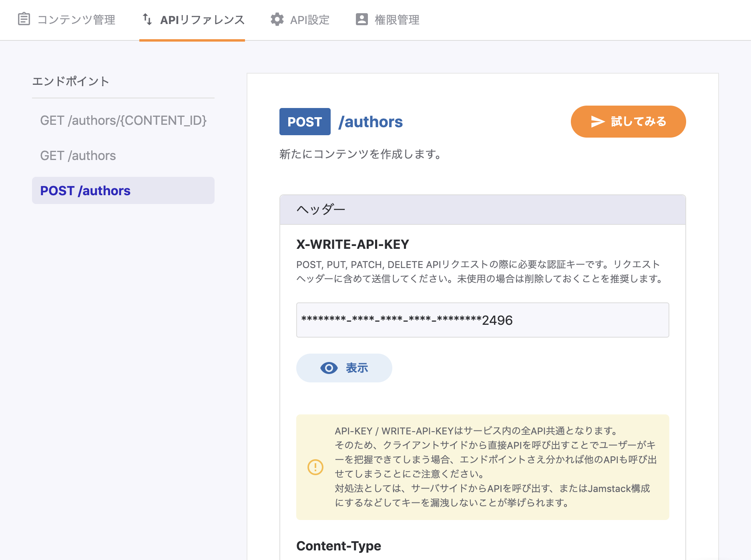Click the masked X-WRITE-API-KEY input field
The width and height of the screenshot is (751, 560).
pyautogui.click(x=482, y=320)
